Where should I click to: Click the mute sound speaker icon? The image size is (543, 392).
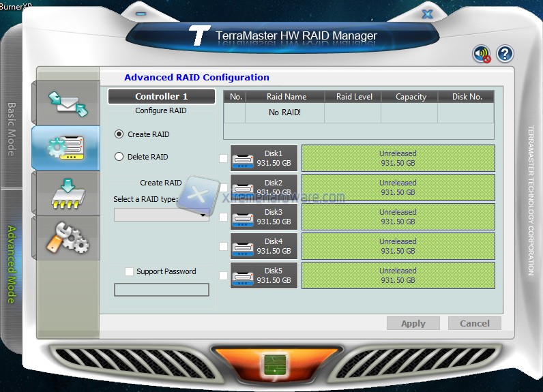[x=482, y=55]
